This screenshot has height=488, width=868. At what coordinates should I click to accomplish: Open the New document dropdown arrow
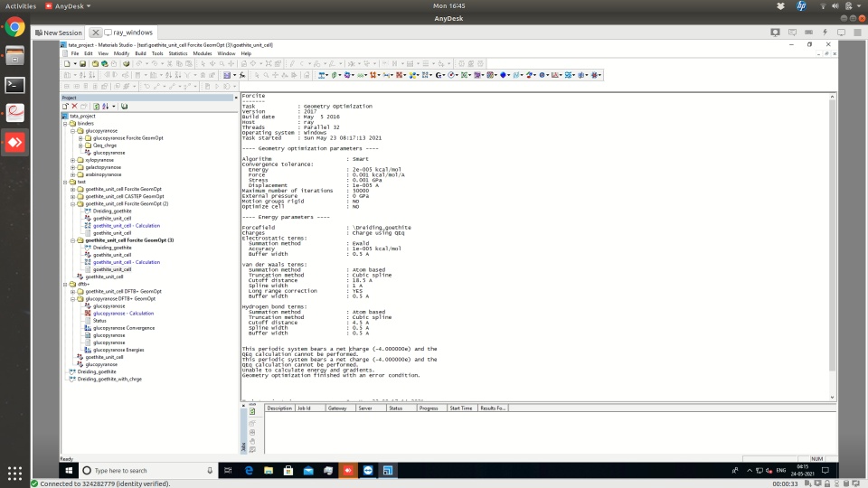pyautogui.click(x=75, y=63)
